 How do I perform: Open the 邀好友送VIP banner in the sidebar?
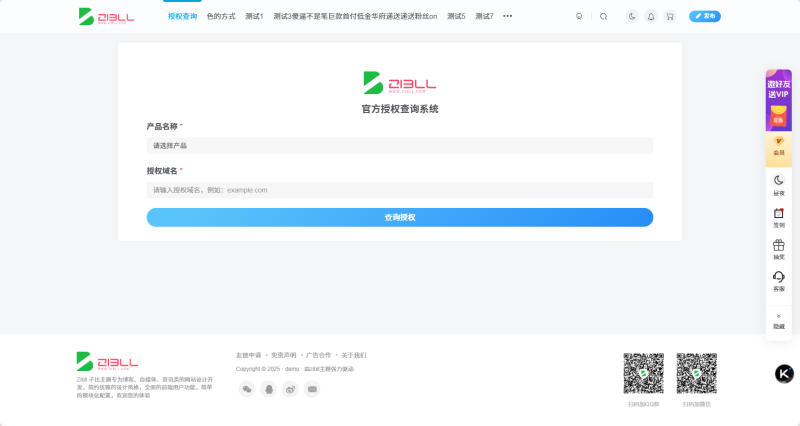pos(779,101)
